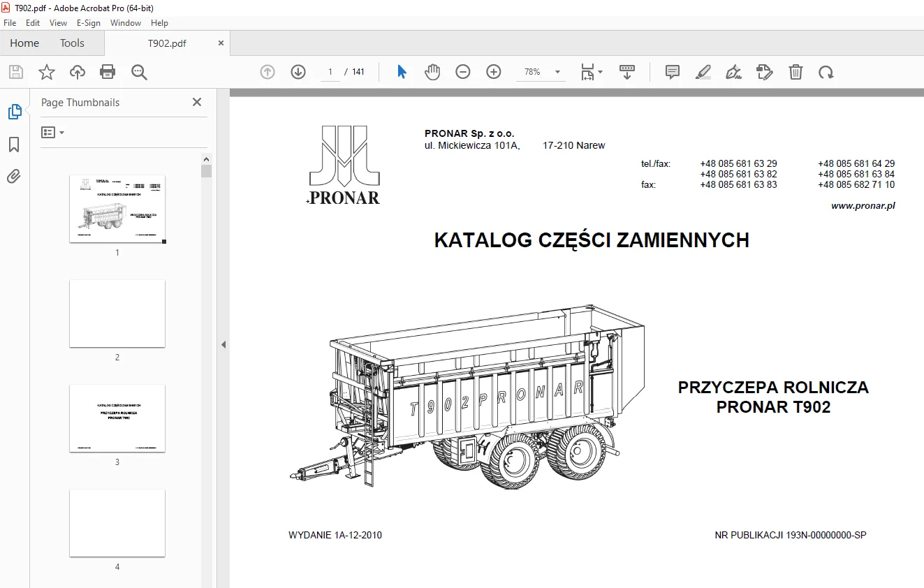Enable scrolling mode display
924x588 pixels.
click(627, 72)
